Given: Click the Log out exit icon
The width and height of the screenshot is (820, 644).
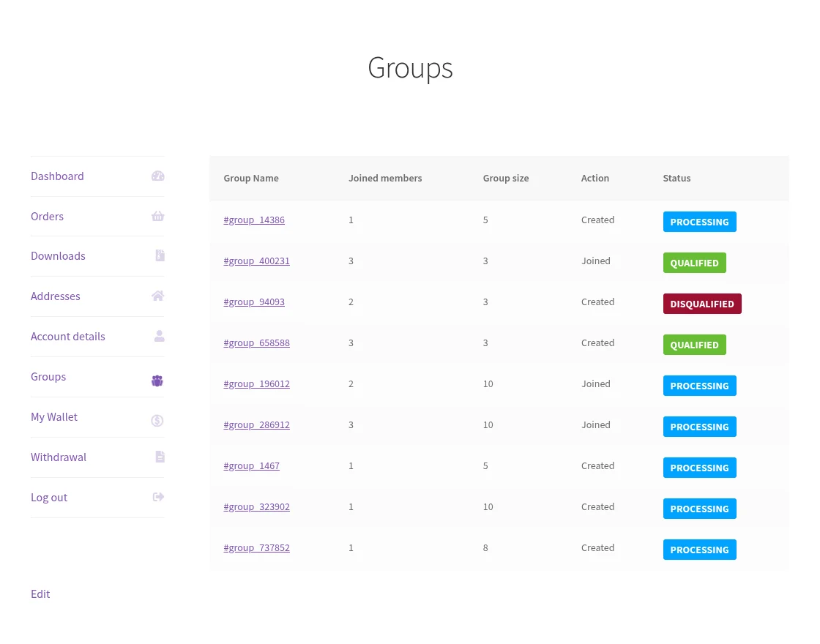Looking at the screenshot, I should [x=158, y=497].
